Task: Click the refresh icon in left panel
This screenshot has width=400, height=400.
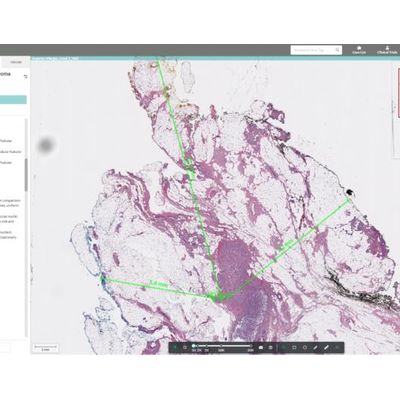Action: click(x=25, y=76)
